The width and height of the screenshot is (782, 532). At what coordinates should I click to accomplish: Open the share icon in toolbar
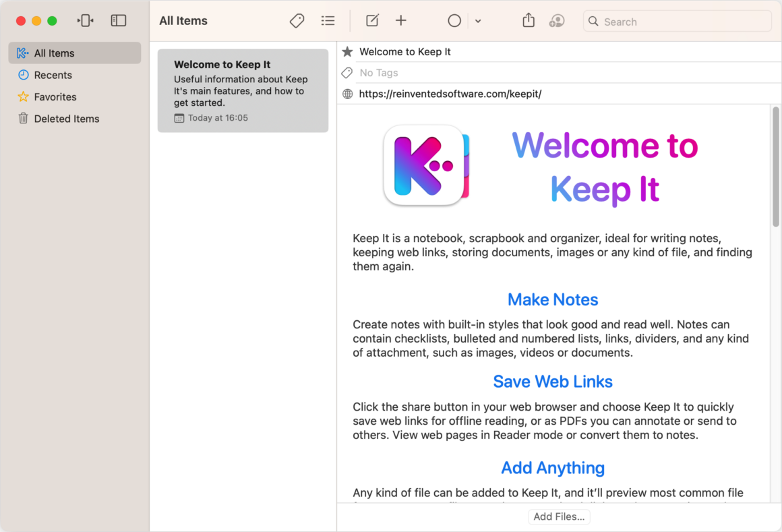click(x=529, y=20)
